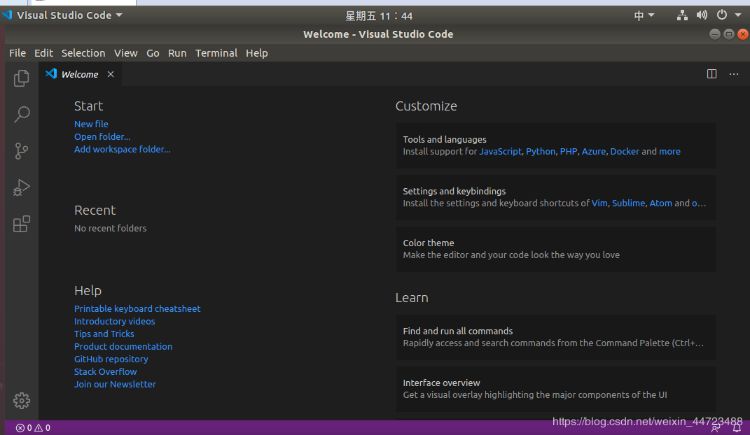Image resolution: width=750 pixels, height=435 pixels.
Task: Install JavaScript language support link
Action: tap(500, 152)
